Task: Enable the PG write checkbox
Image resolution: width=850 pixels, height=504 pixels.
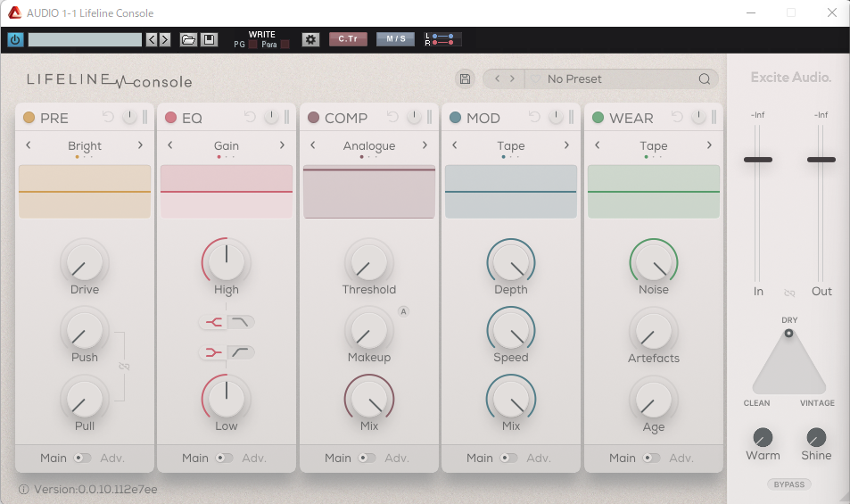Action: [x=253, y=45]
